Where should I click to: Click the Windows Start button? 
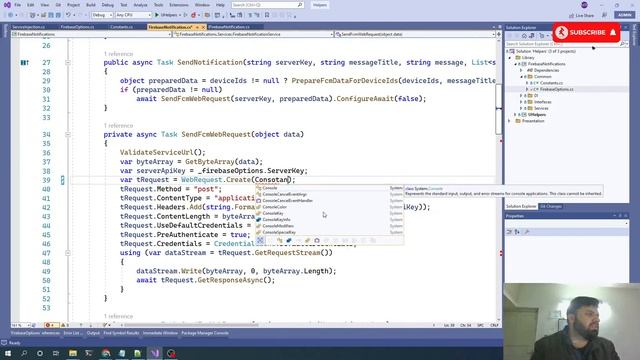[x=8, y=353]
